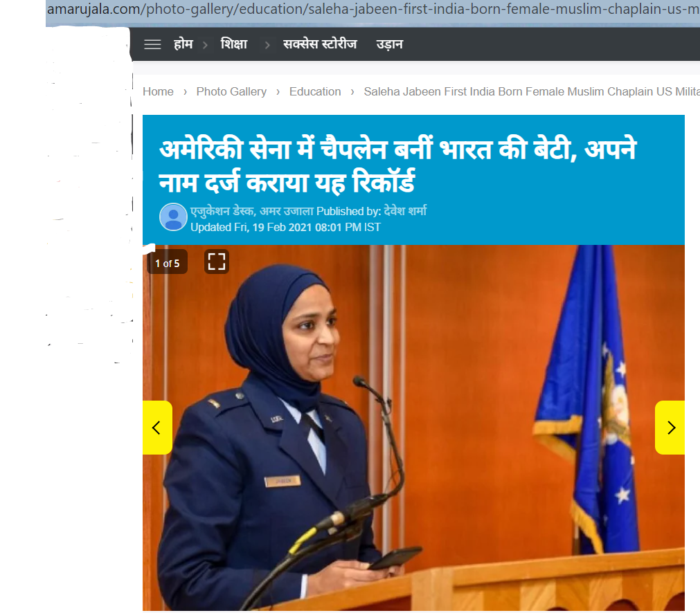
Task: Advance to next gallery photo arrow
Action: [x=670, y=428]
